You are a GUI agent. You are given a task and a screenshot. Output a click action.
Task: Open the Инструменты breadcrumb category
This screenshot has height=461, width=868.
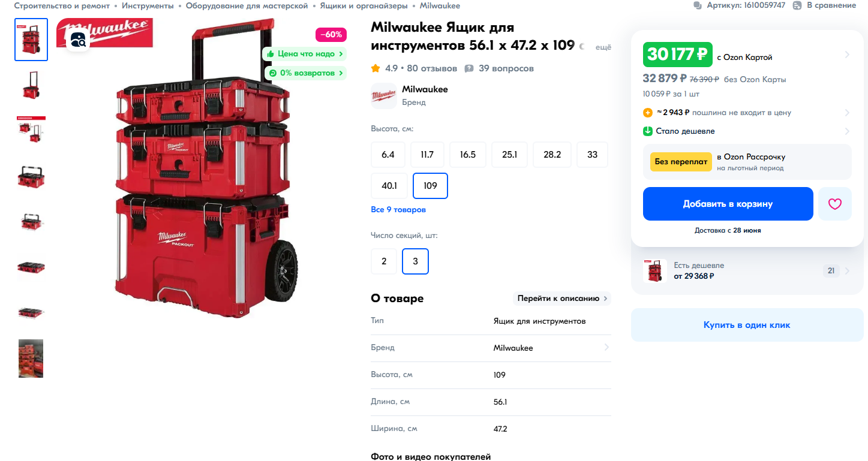tap(148, 5)
